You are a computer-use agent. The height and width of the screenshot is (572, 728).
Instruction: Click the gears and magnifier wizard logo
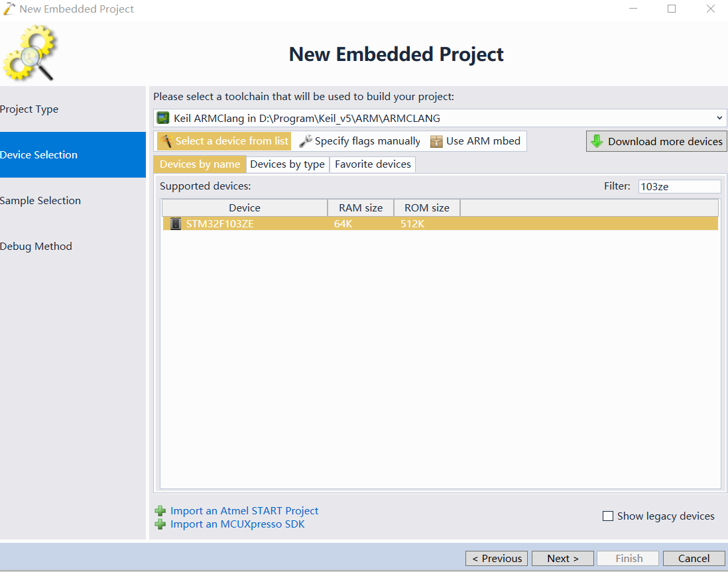click(30, 53)
